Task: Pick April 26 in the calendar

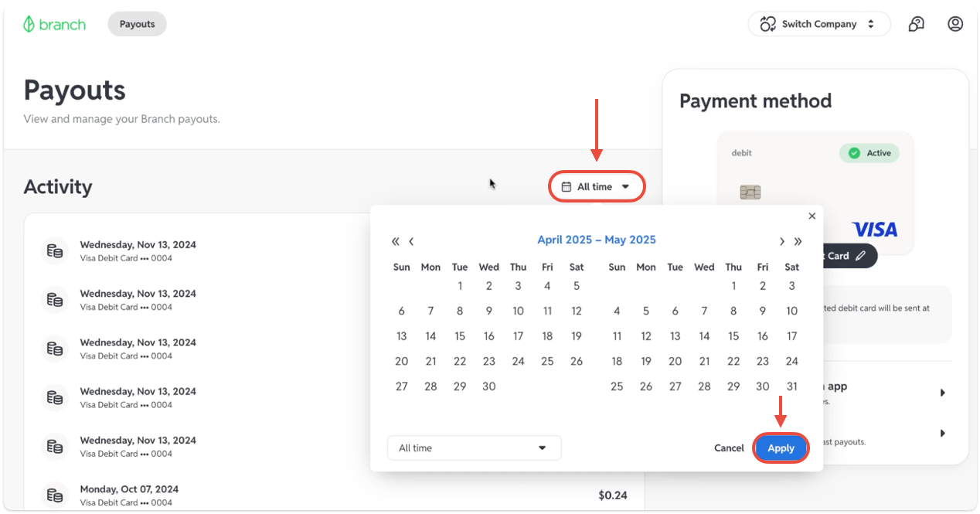Action: pyautogui.click(x=577, y=362)
